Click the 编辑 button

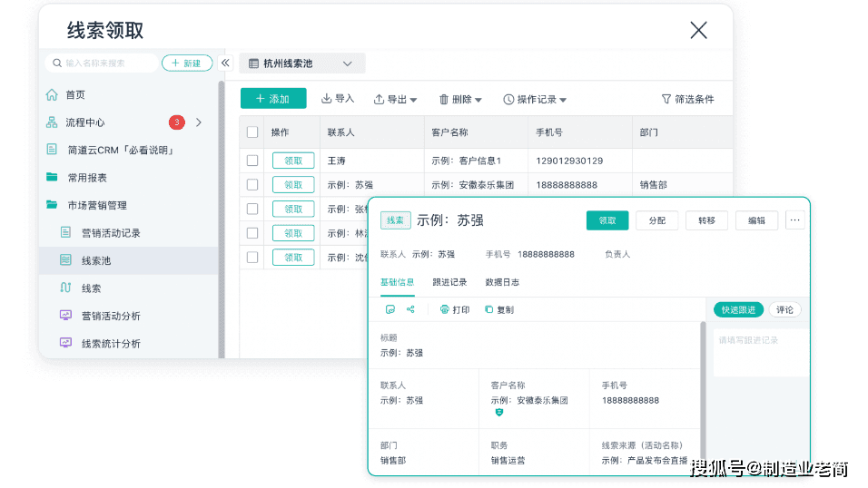click(756, 220)
